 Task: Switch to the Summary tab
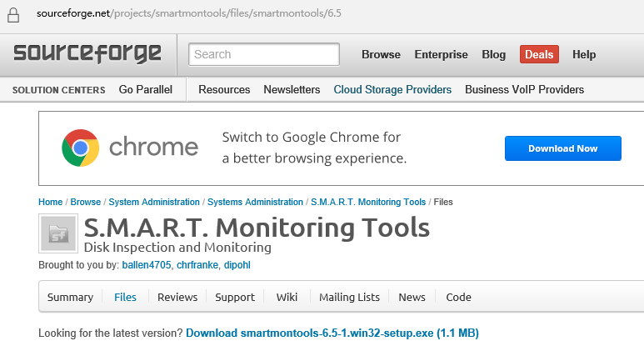[70, 297]
